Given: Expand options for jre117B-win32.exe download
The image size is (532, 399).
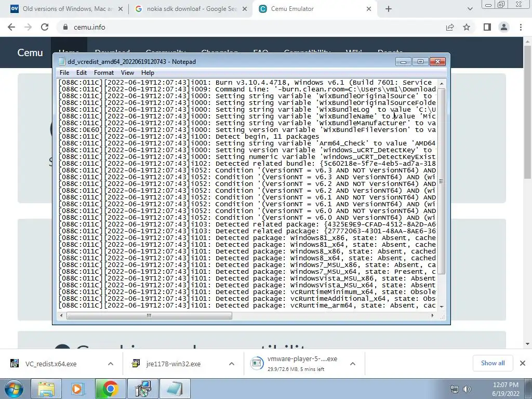Looking at the screenshot, I should 231,364.
